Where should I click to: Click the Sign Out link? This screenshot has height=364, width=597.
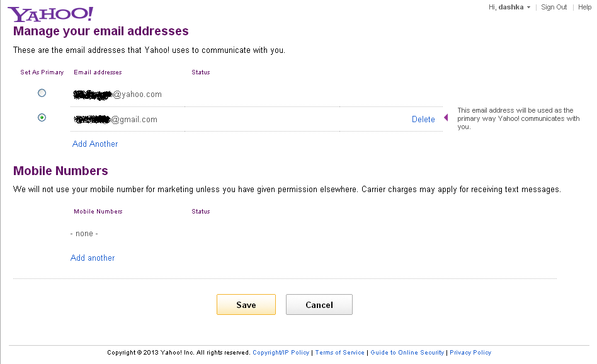point(554,7)
